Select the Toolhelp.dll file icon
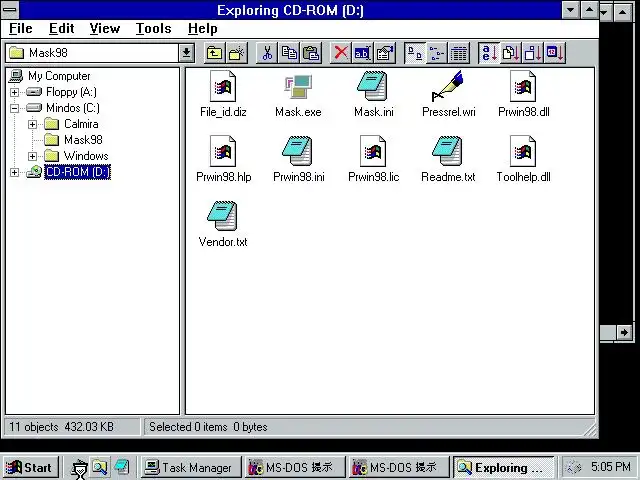 [523, 151]
